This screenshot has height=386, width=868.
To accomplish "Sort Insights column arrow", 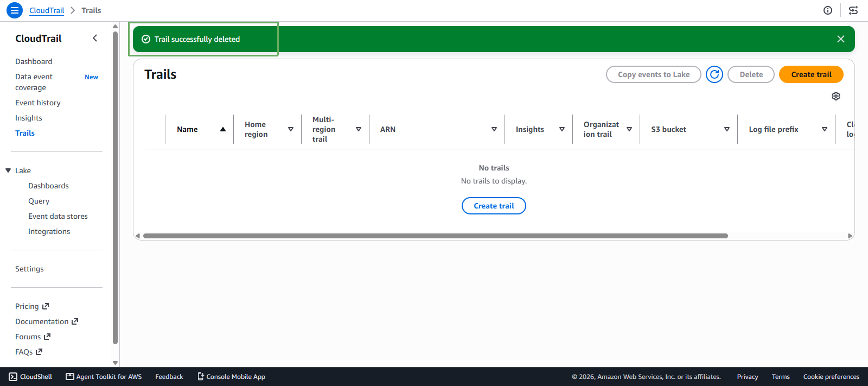I will point(562,129).
